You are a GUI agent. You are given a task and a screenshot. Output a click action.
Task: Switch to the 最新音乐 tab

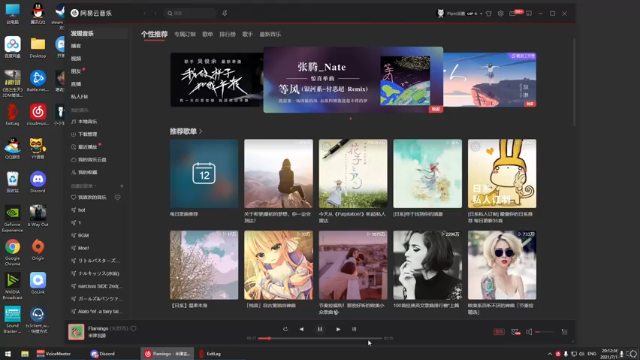(270, 34)
